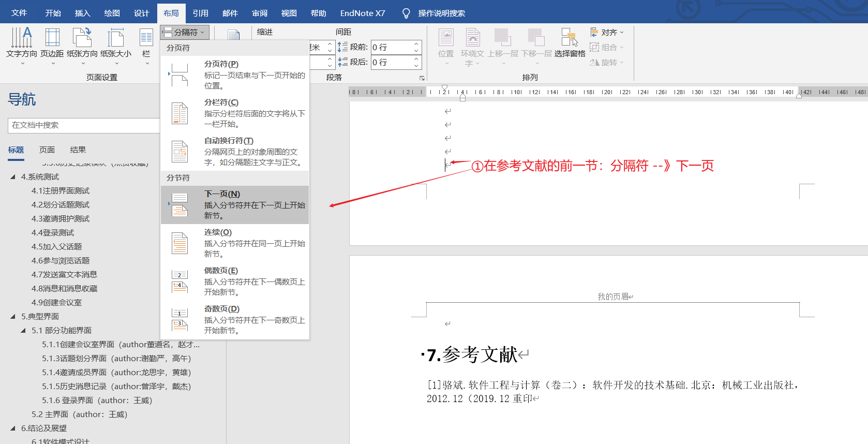Viewport: 868px width, 444px height.
Task: Expand the 纸张大小 dropdown arrow
Action: pos(116,64)
